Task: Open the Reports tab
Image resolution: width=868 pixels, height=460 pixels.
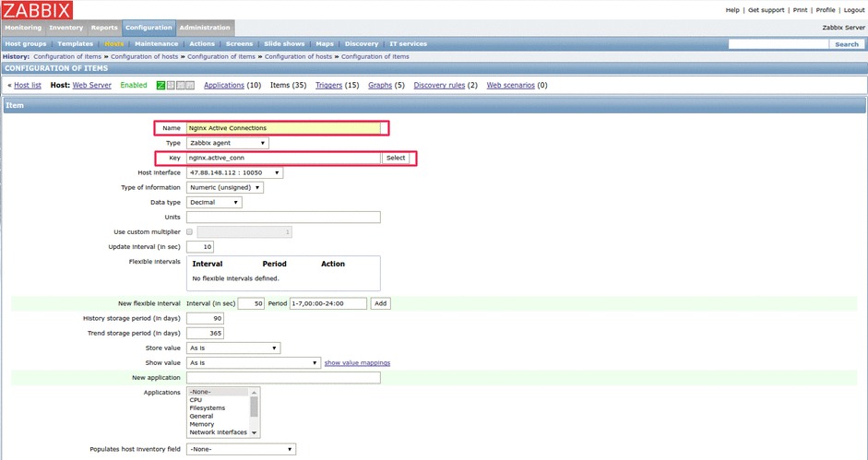Action: click(104, 28)
